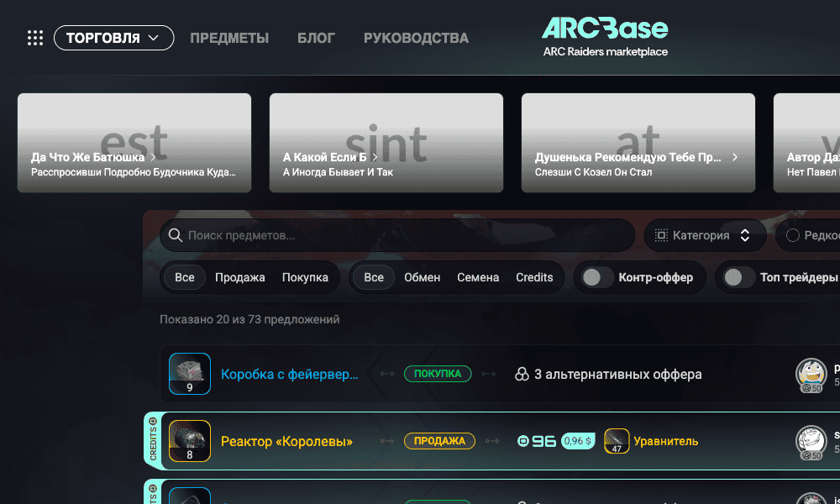Click arrow next to 'Душенька Рекомендую Тебе'
This screenshot has width=840, height=504.
point(735,157)
